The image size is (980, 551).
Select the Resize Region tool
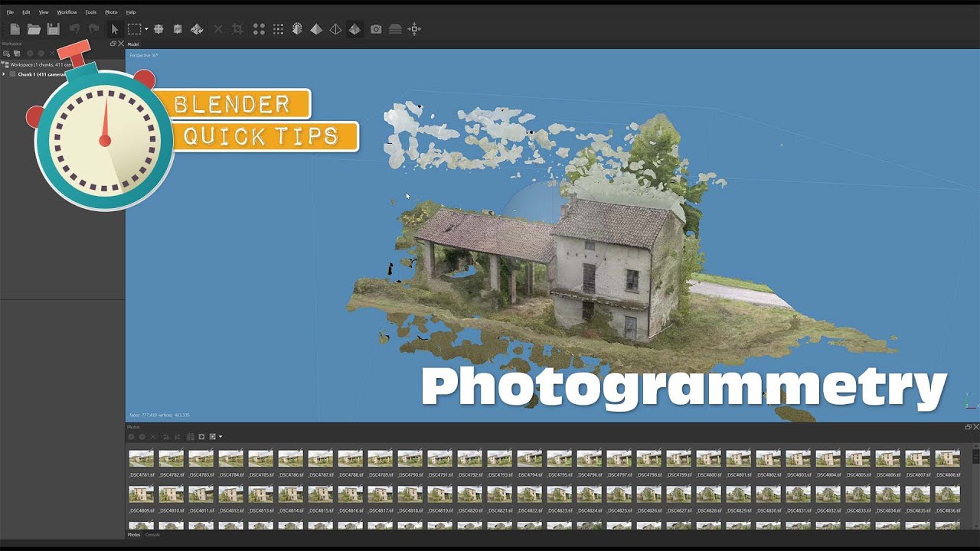(178, 29)
